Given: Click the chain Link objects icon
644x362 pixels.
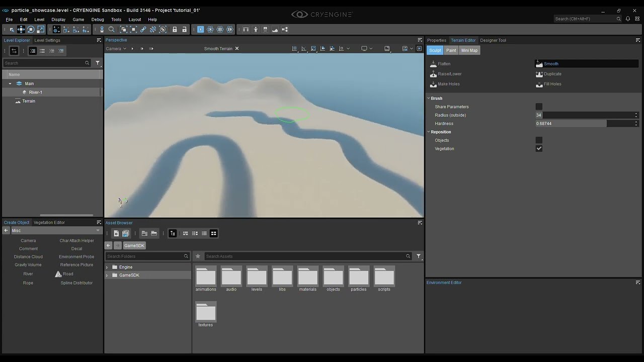Looking at the screenshot, I should click(x=143, y=30).
